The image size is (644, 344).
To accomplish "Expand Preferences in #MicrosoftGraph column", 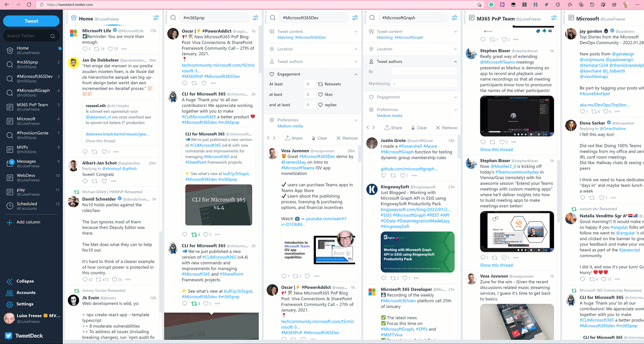I will click(x=413, y=112).
